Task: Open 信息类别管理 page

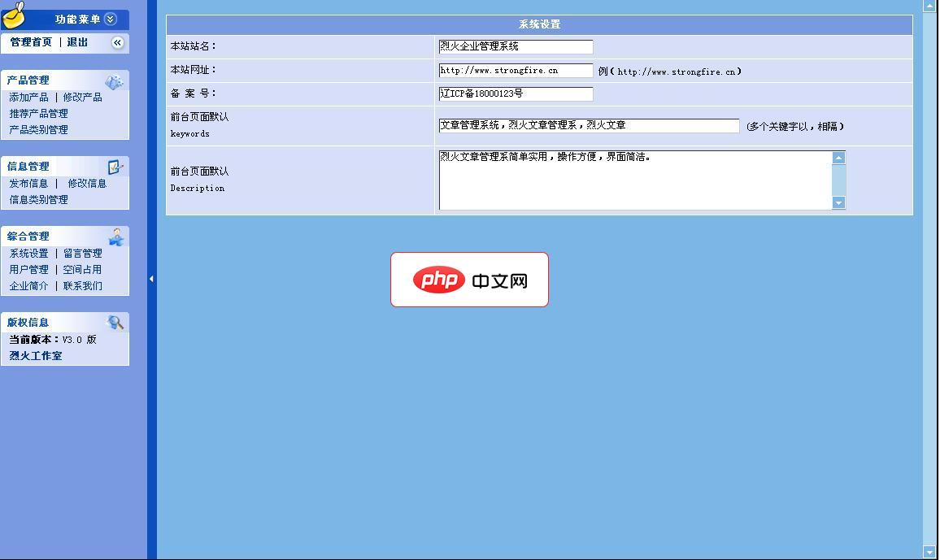Action: [x=38, y=199]
